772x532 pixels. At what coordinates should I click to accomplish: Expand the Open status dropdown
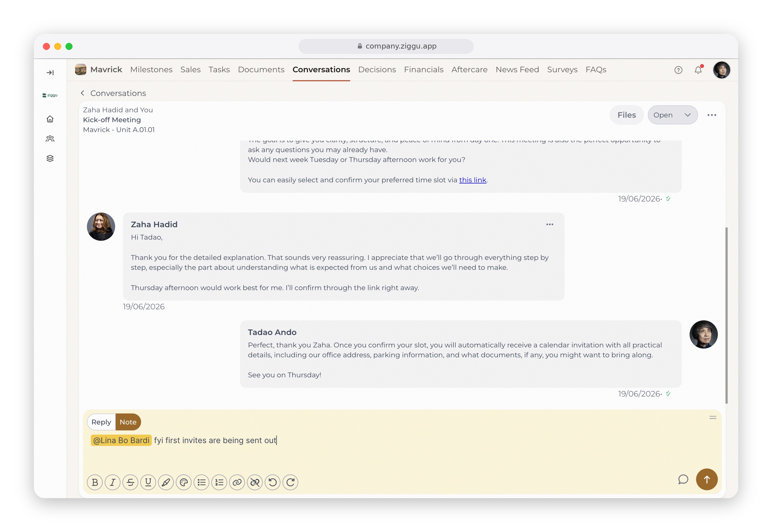(672, 115)
